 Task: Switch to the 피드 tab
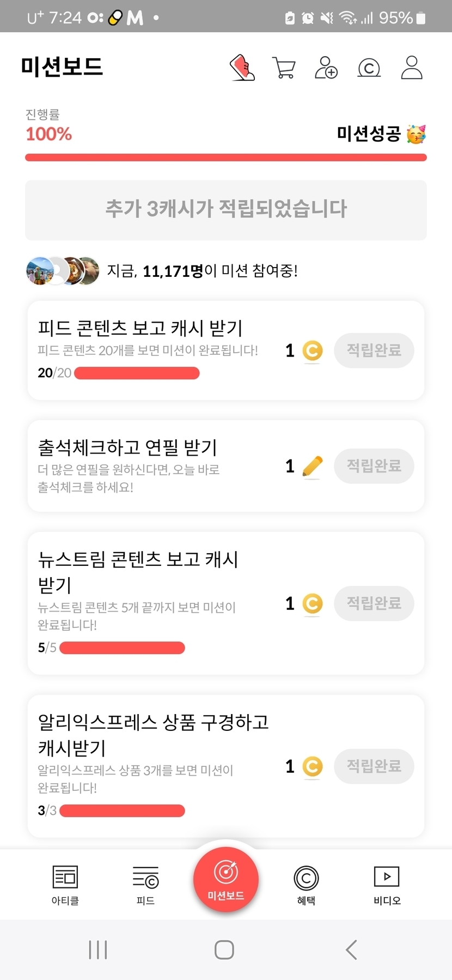coord(145,885)
